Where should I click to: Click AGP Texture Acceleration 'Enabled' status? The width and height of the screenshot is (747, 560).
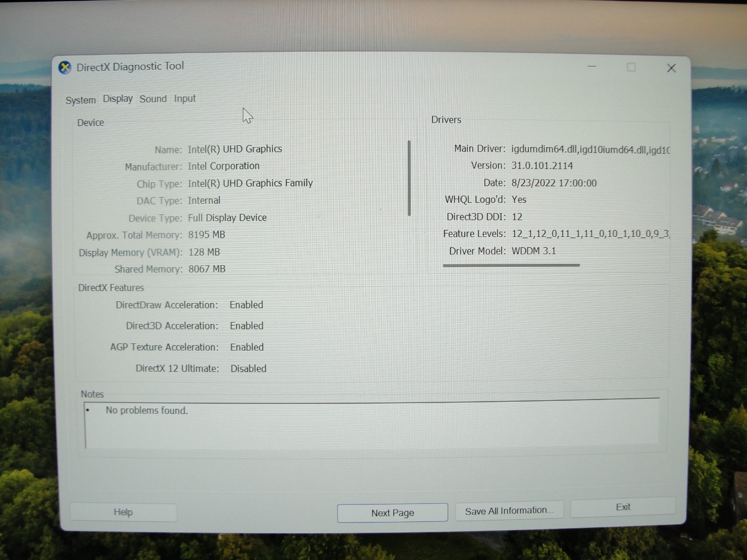coord(247,347)
